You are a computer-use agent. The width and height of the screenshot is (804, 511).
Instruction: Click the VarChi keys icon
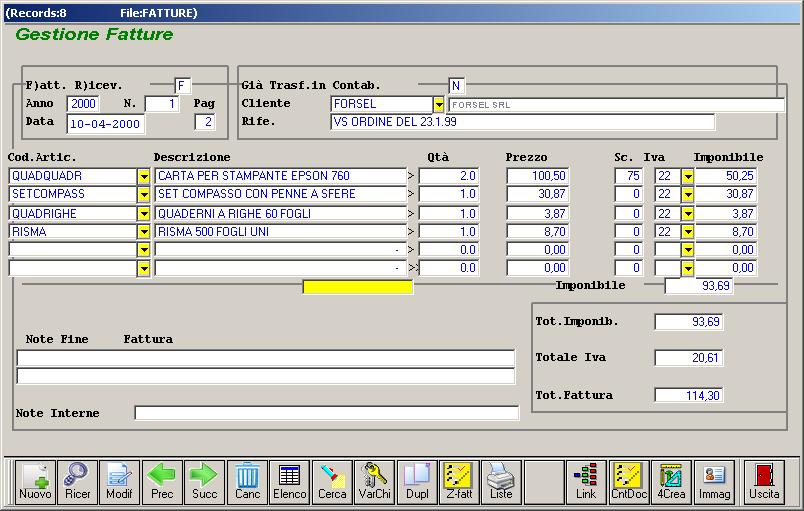tap(375, 482)
